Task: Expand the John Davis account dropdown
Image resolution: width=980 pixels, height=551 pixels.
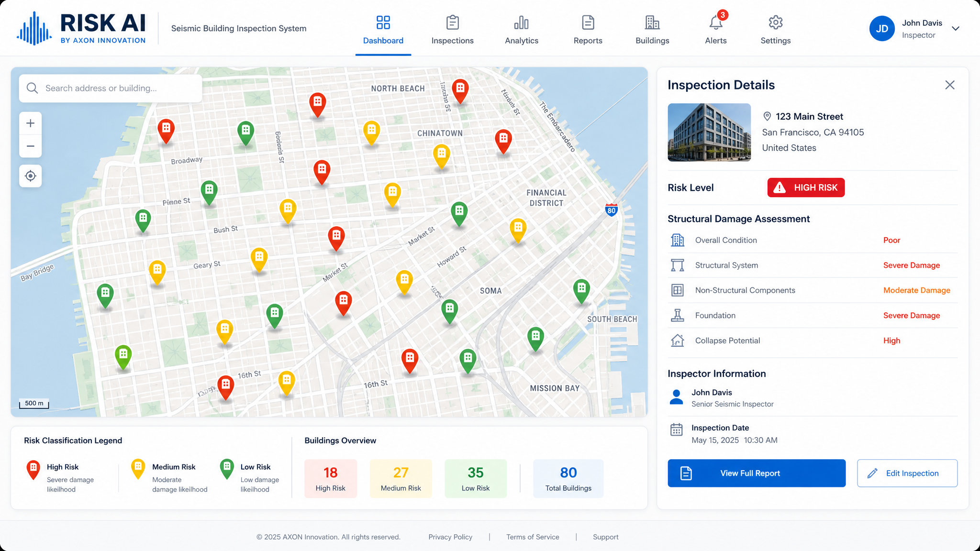Action: 956,29
